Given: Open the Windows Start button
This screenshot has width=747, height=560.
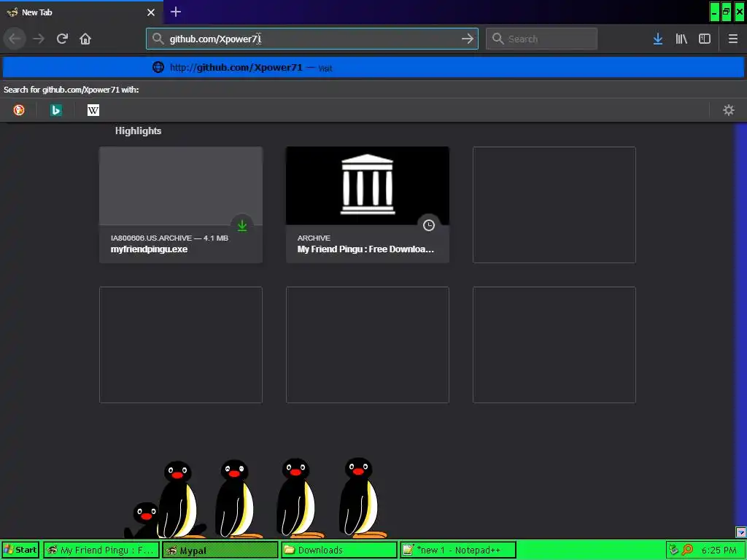Looking at the screenshot, I should [20, 550].
